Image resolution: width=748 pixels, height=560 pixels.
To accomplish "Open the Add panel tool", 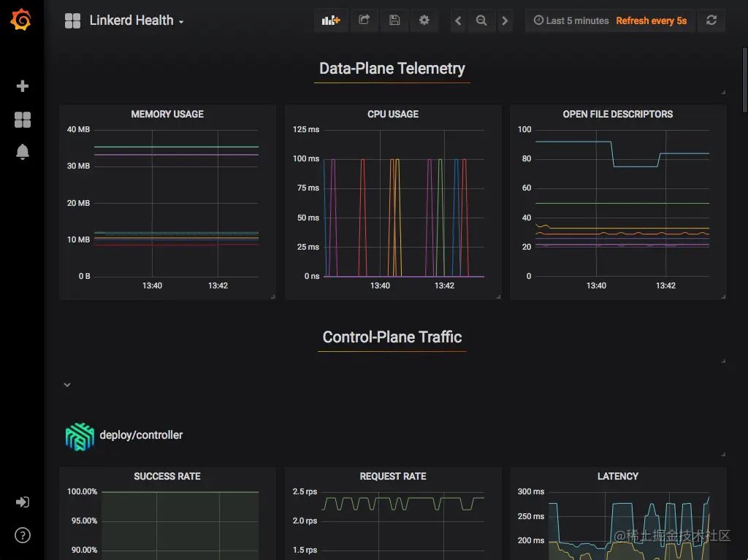I will click(331, 20).
